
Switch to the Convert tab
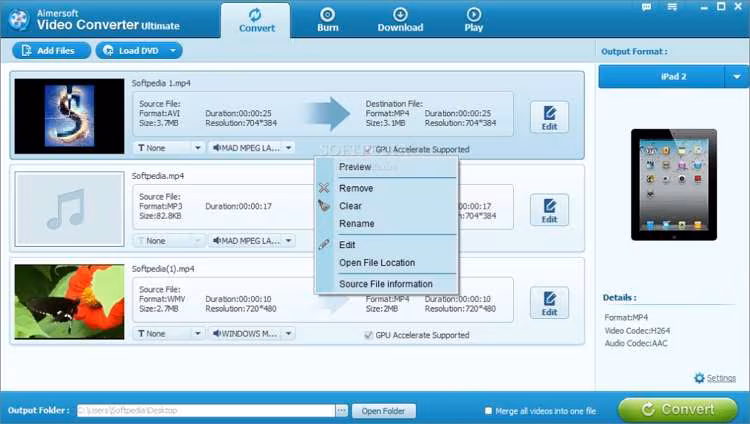click(256, 21)
